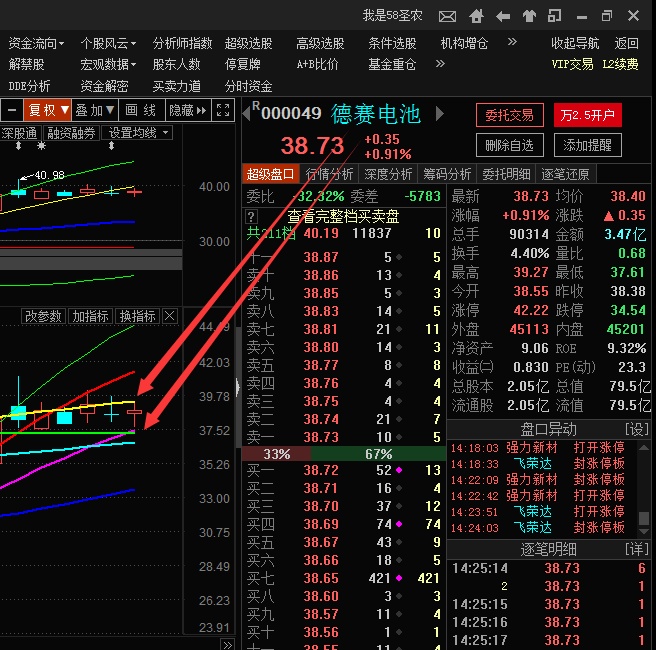Click 委托交易 button
This screenshot has width=656, height=650.
510,115
